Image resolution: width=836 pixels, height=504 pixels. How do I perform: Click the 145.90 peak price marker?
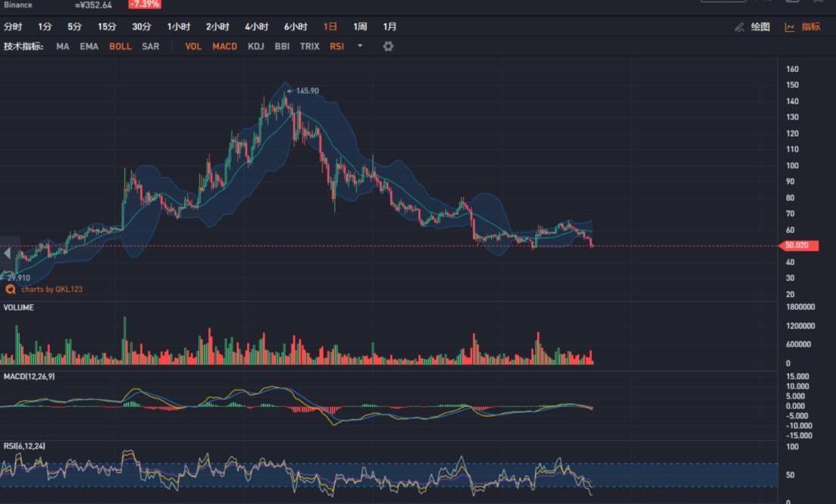(x=306, y=91)
